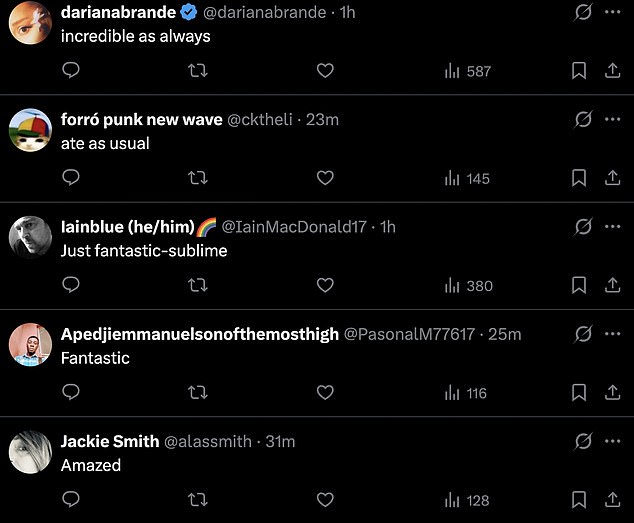View analytics showing 116 views
The image size is (634, 523).
pyautogui.click(x=465, y=393)
